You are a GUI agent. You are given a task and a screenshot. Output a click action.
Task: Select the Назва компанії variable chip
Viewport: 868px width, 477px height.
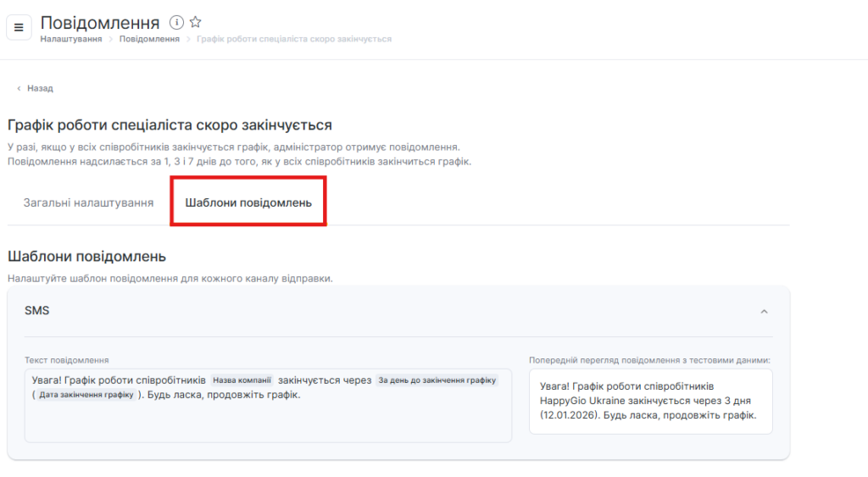click(x=242, y=380)
